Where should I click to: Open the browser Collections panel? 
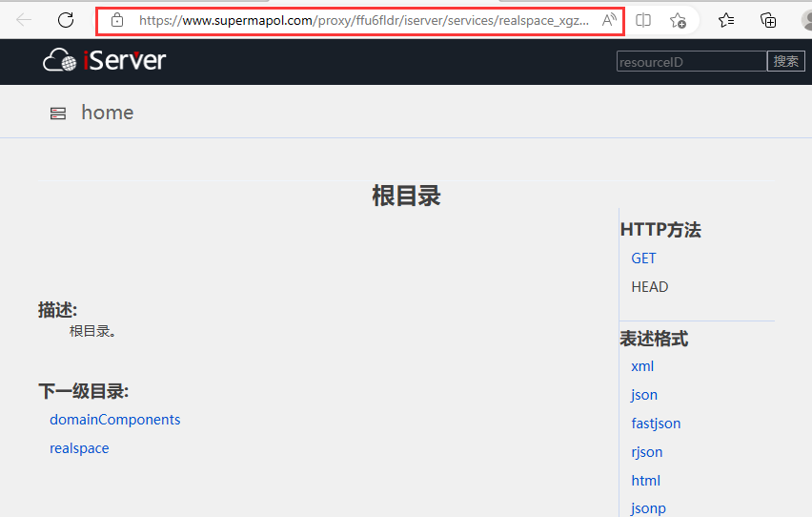(768, 20)
